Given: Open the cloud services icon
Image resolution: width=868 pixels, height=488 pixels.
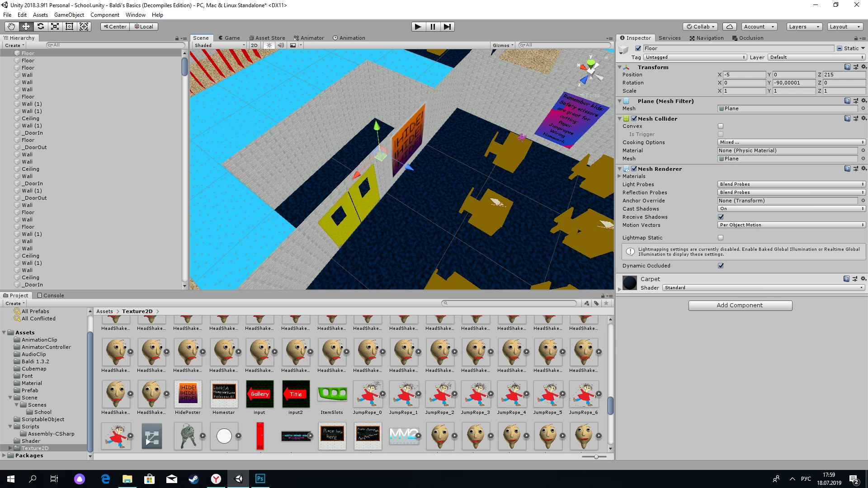Looking at the screenshot, I should [x=730, y=27].
